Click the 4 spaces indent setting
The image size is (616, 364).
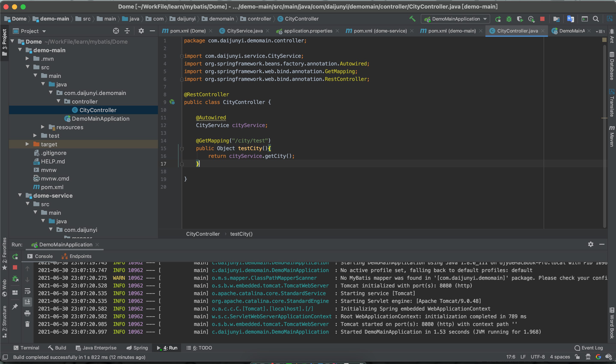coord(560,357)
